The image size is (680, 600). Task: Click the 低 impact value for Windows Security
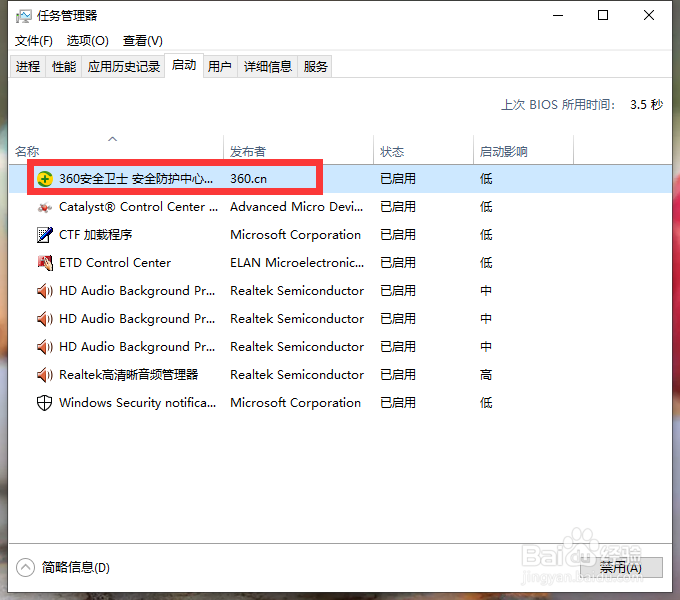[x=486, y=403]
